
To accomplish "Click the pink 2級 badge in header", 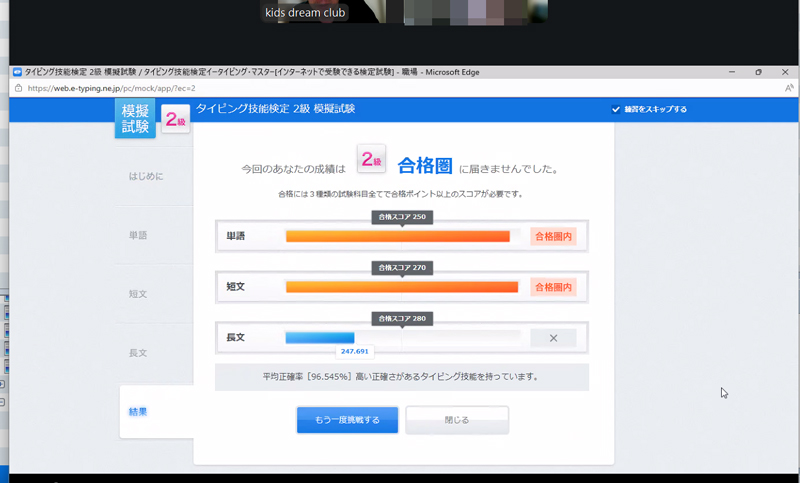I will 175,120.
